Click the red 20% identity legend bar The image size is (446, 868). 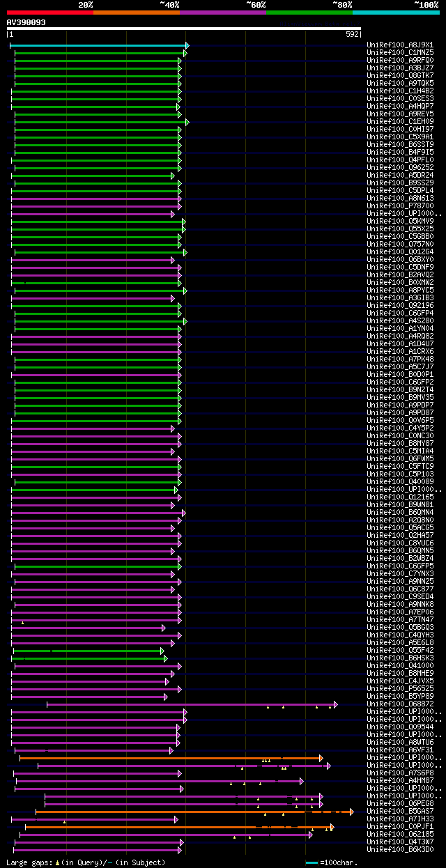pyautogui.click(x=49, y=13)
